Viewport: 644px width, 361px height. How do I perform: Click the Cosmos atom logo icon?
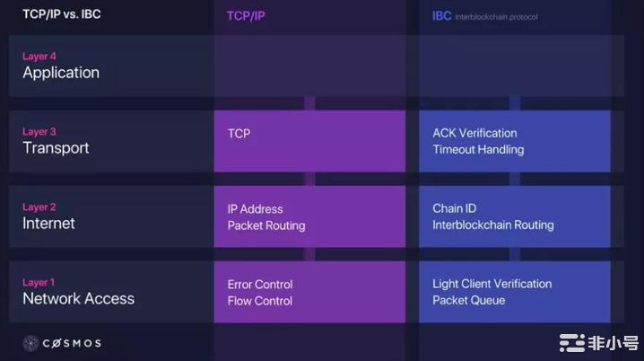(30, 343)
